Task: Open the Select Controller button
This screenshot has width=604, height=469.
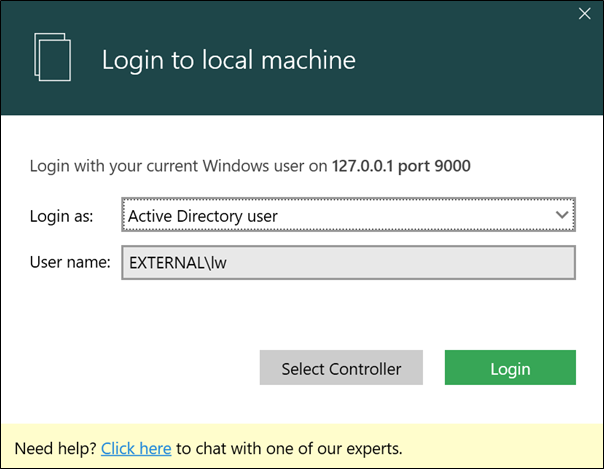Action: pos(341,367)
